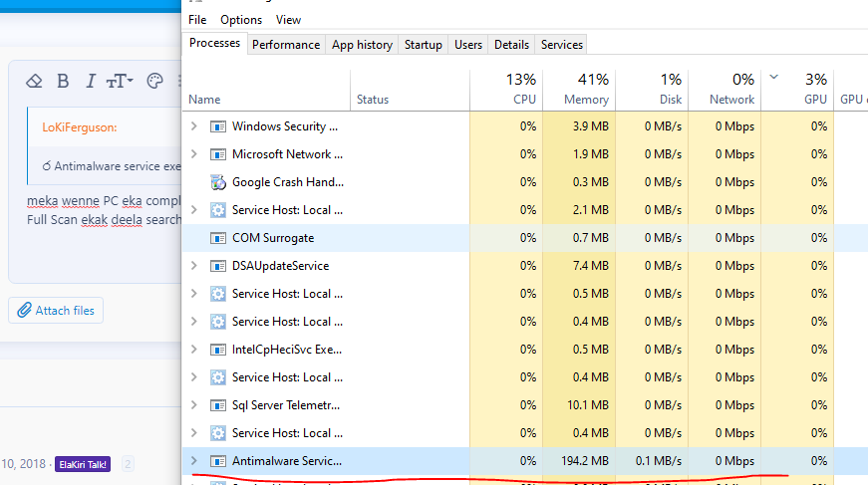
Task: Switch to the Startup tab
Action: pos(423,45)
